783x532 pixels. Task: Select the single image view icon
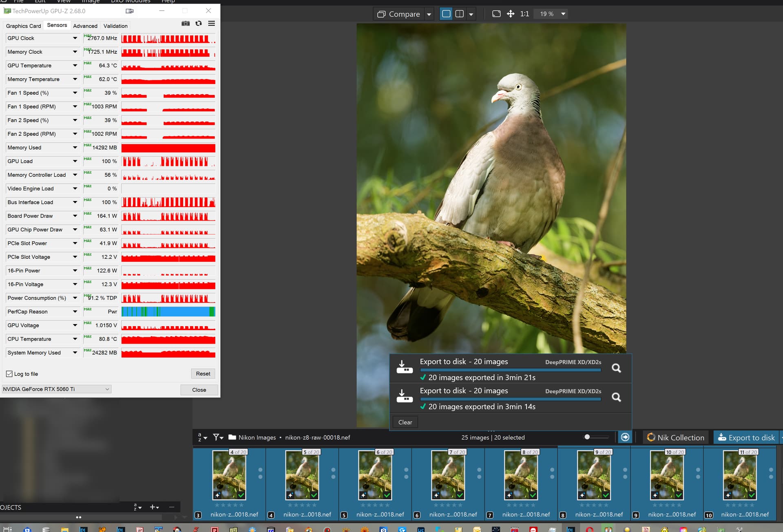(x=446, y=14)
